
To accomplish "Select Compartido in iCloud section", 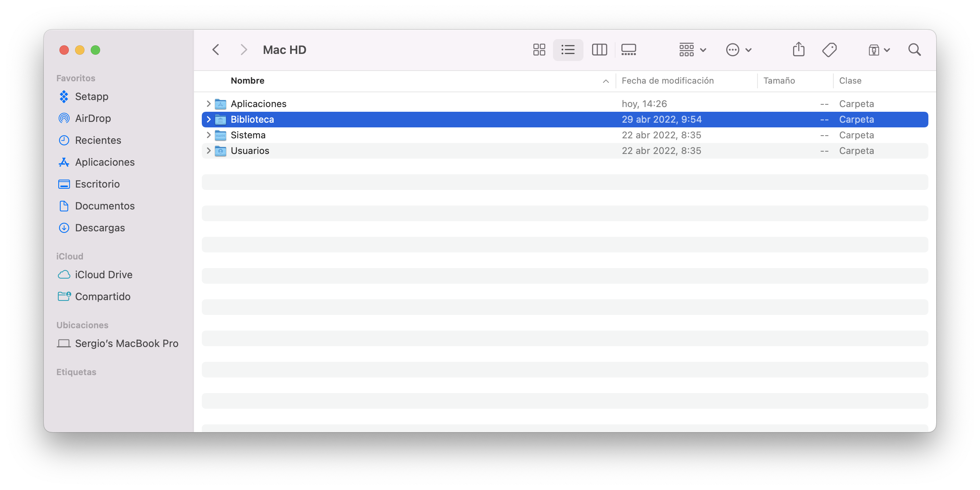I will (102, 296).
